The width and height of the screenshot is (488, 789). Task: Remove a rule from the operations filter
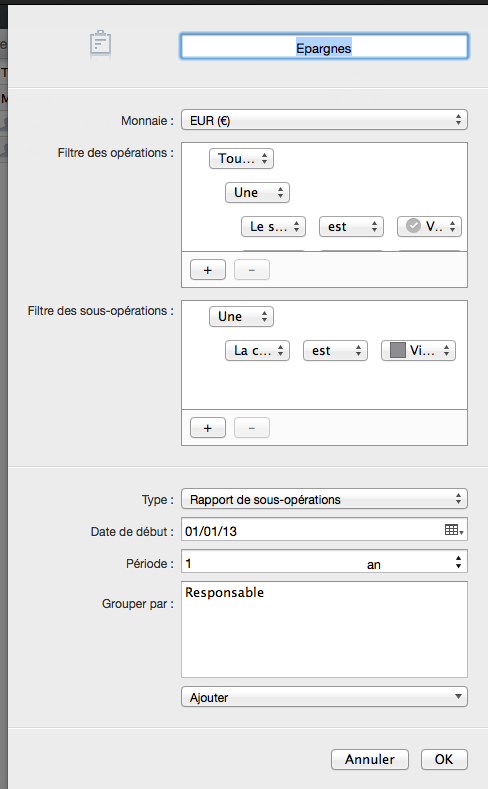click(252, 270)
